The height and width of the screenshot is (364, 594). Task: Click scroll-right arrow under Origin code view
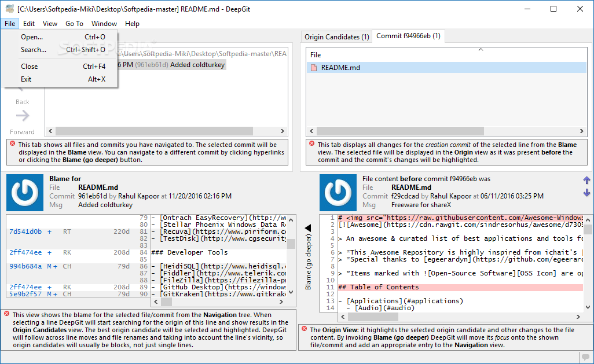coord(578,317)
